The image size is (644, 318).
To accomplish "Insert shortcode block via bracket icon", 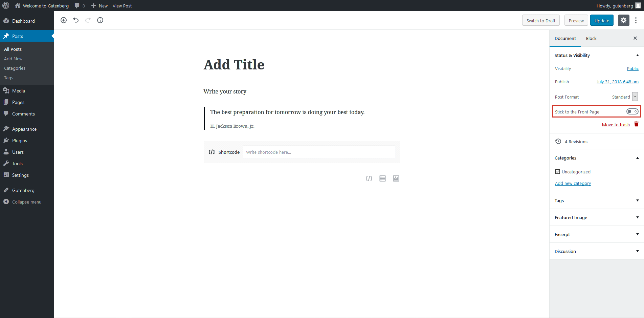I will coord(369,178).
